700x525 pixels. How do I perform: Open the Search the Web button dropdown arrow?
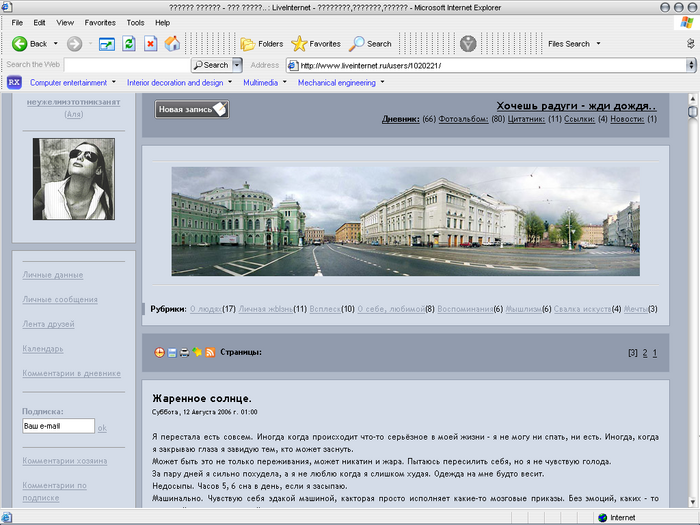pos(238,65)
